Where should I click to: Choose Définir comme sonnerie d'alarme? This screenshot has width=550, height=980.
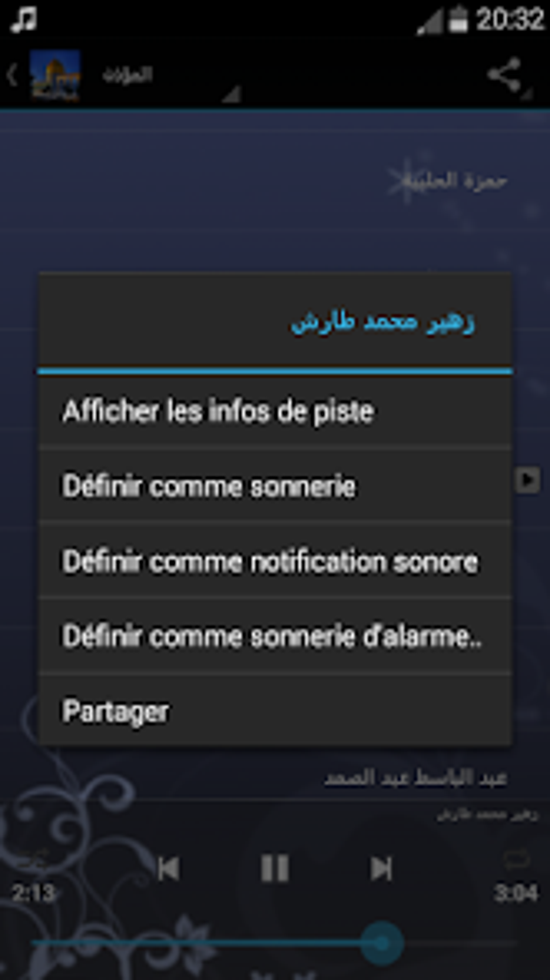pyautogui.click(x=275, y=636)
